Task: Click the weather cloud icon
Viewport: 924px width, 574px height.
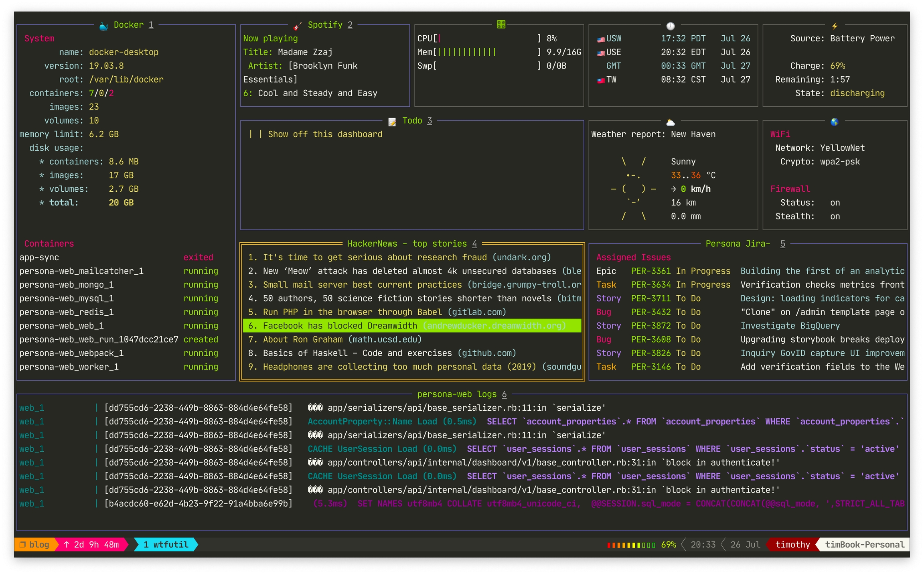Action: point(670,122)
